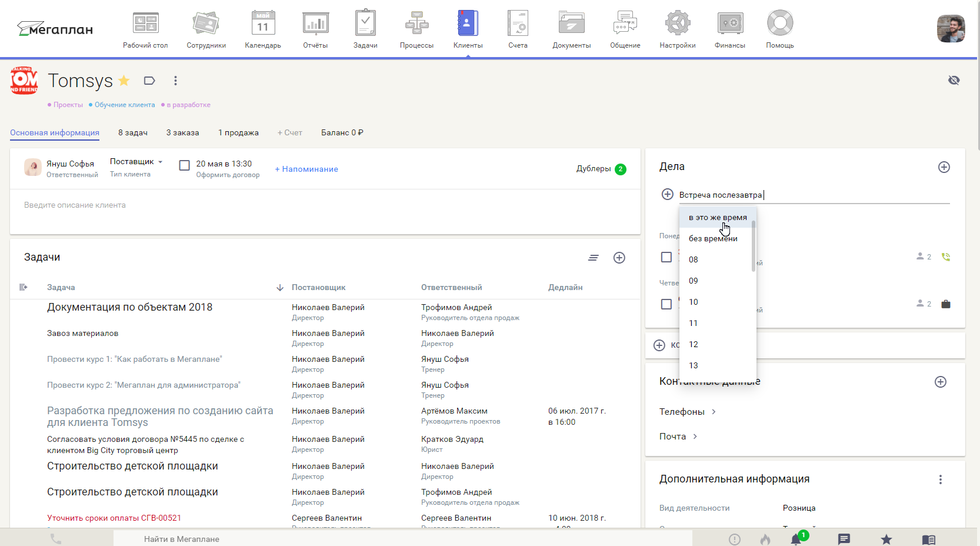Screen dimensions: 980x546
Task: Click the Найти в Мегаплане search field
Action: point(402,539)
